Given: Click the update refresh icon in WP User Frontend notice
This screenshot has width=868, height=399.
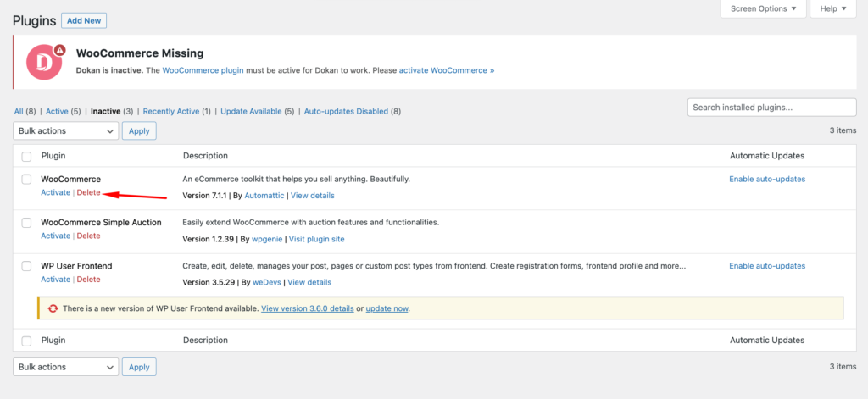Looking at the screenshot, I should click(x=53, y=309).
